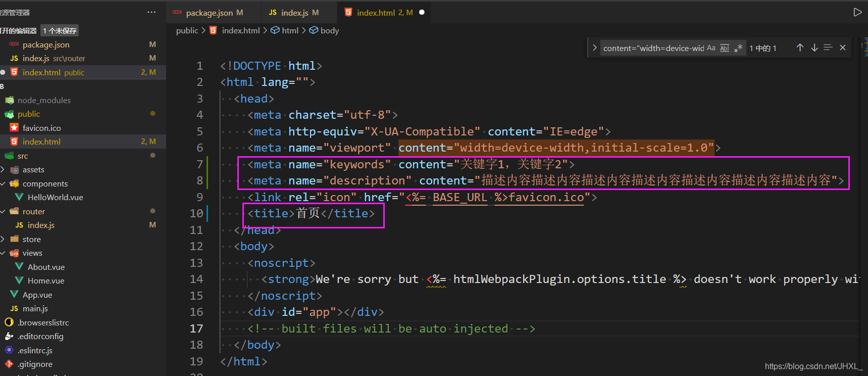Image resolution: width=868 pixels, height=376 pixels.
Task: Open App.vue file
Action: coord(83,295)
